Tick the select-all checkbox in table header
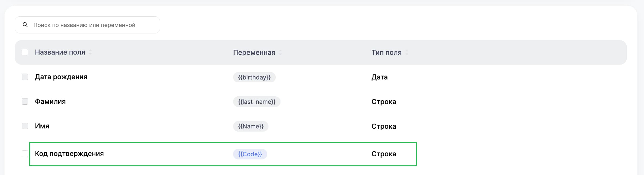The height and width of the screenshot is (175, 644). 25,52
